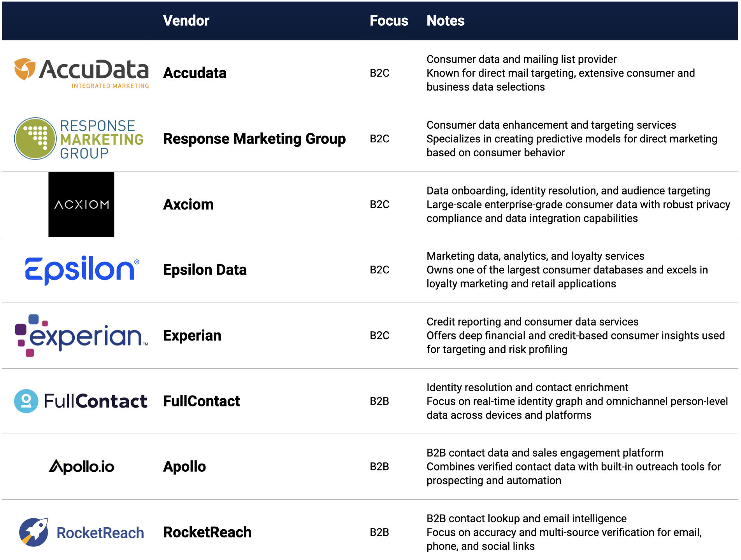The image size is (741, 560).
Task: Click the Notes column header
Action: click(446, 21)
